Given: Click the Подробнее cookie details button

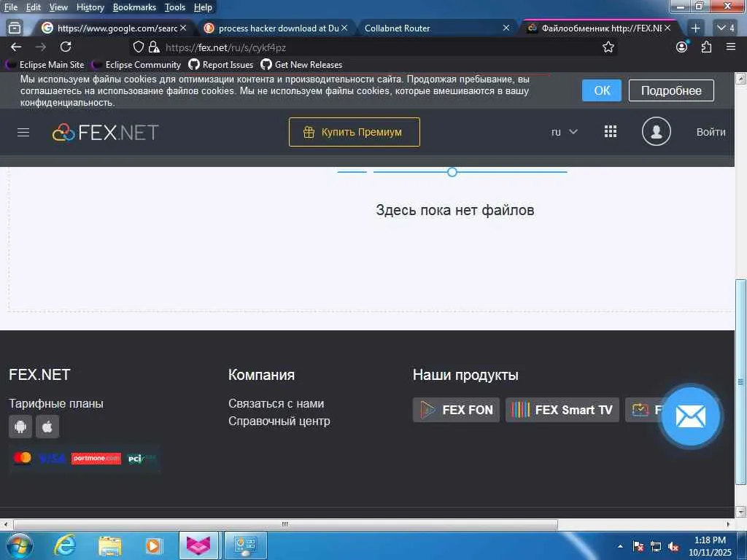Looking at the screenshot, I should pyautogui.click(x=671, y=90).
